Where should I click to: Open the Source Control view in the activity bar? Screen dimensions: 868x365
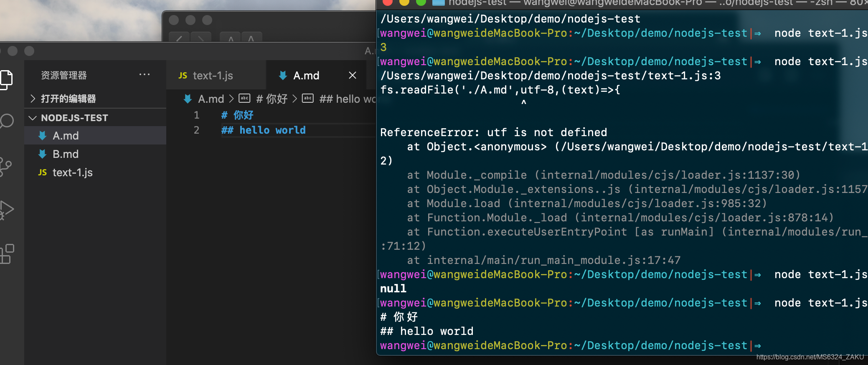(x=6, y=167)
